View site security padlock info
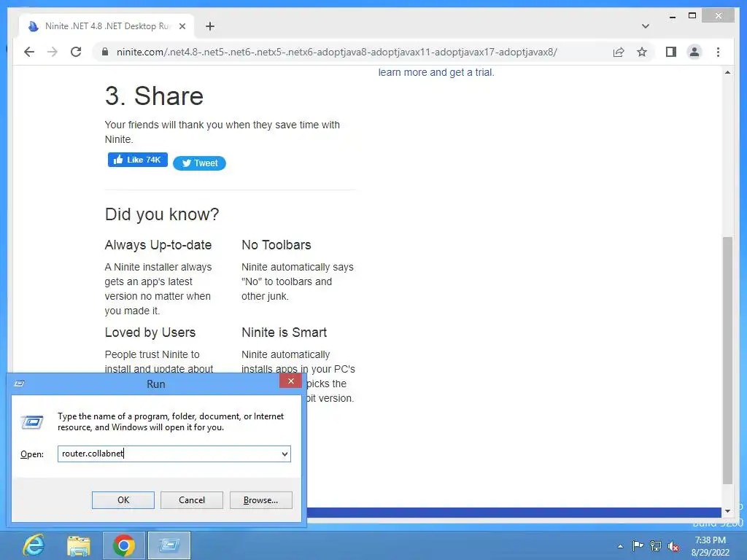The image size is (747, 560). tap(105, 52)
